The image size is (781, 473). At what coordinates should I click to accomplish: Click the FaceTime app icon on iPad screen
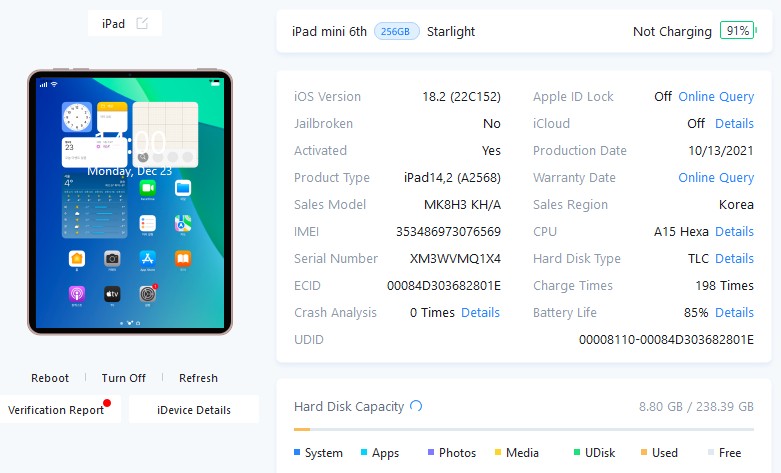(148, 188)
